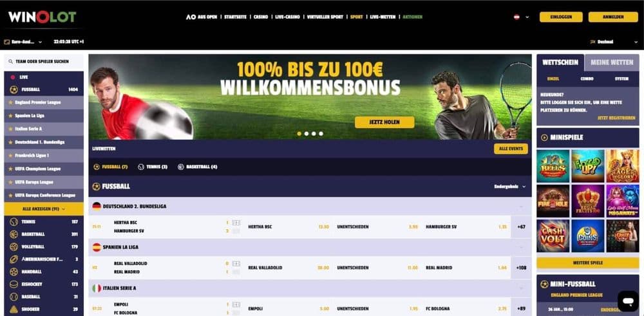Click the Einloggen button
The image size is (644, 316).
(x=561, y=17)
